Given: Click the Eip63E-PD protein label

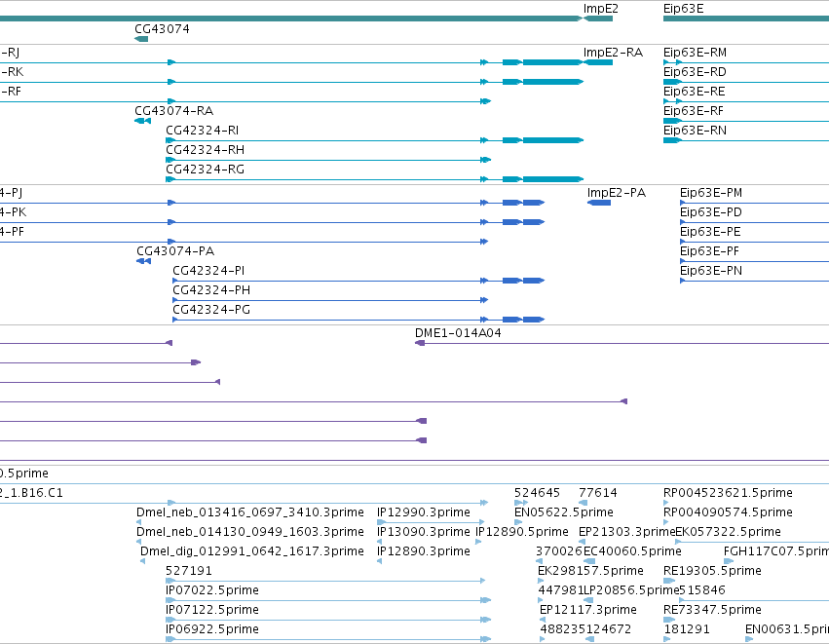Looking at the screenshot, I should coord(710,212).
